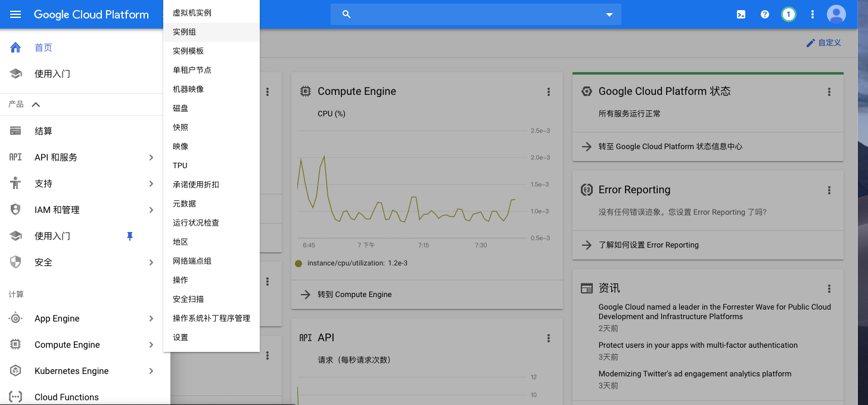Screen dimensions: 868x405
Task: Choose 网络端点组 in the submenu
Action: (211, 261)
